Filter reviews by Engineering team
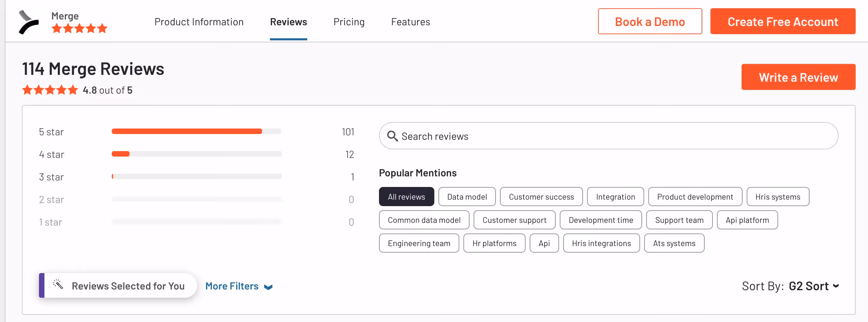Screen dimensions: 868x322 coord(419,243)
